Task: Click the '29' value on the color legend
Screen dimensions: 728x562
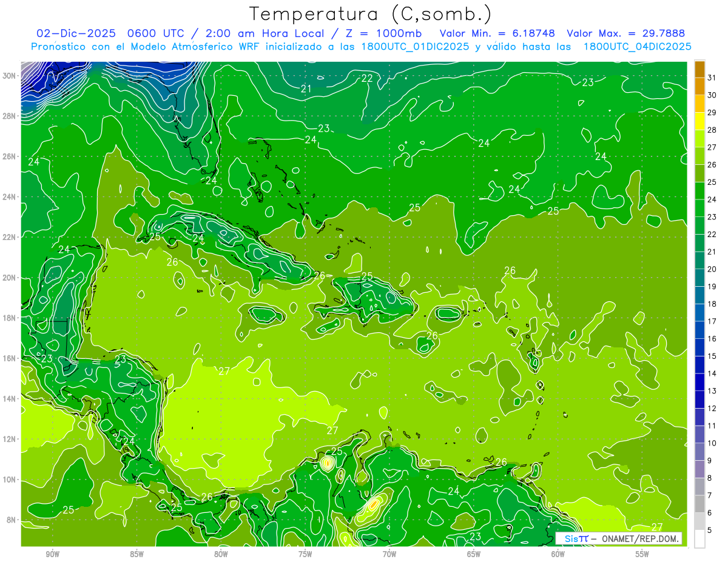Action: [712, 113]
